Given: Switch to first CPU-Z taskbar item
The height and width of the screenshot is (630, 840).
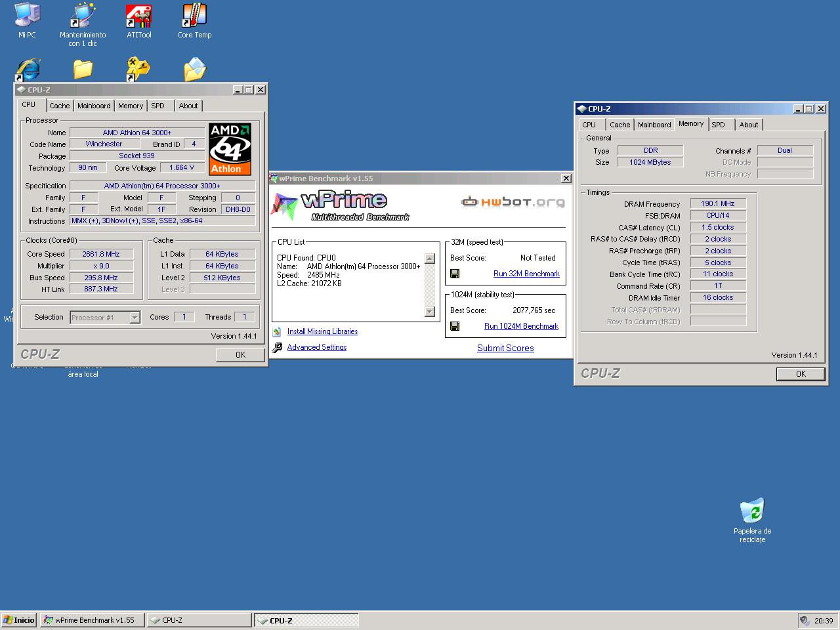Looking at the screenshot, I should (x=199, y=620).
